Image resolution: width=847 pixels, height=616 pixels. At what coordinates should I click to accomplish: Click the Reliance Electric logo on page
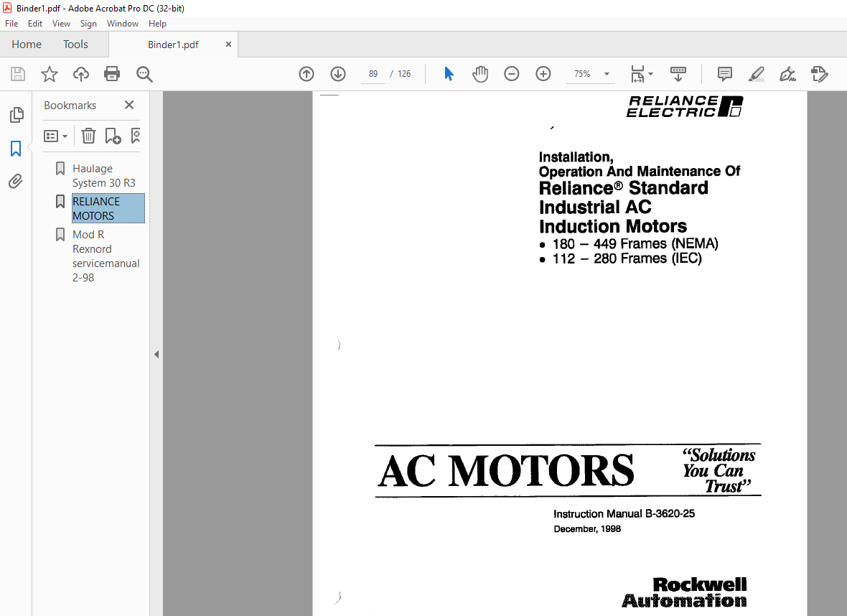(684, 106)
